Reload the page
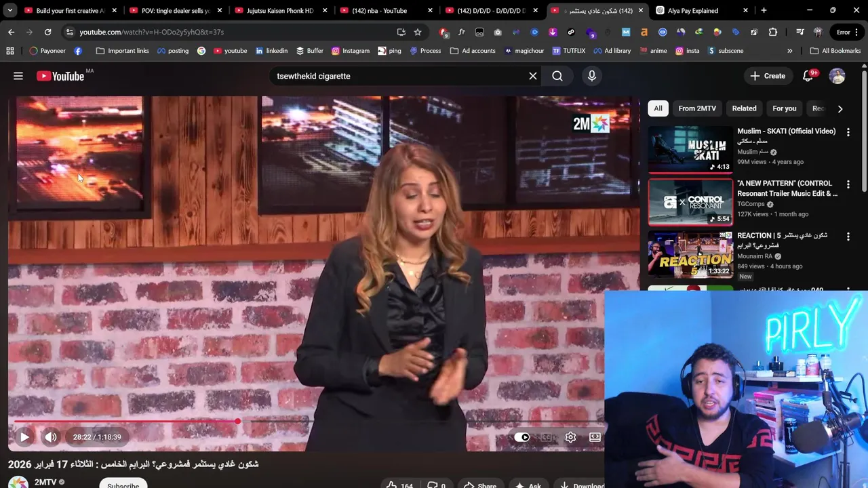868x488 pixels. coord(47,32)
